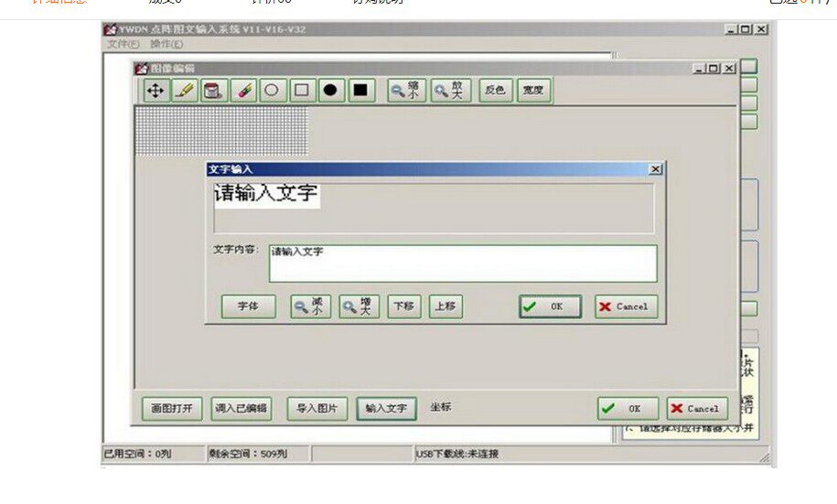Select the hollow circle shape tool

273,91
